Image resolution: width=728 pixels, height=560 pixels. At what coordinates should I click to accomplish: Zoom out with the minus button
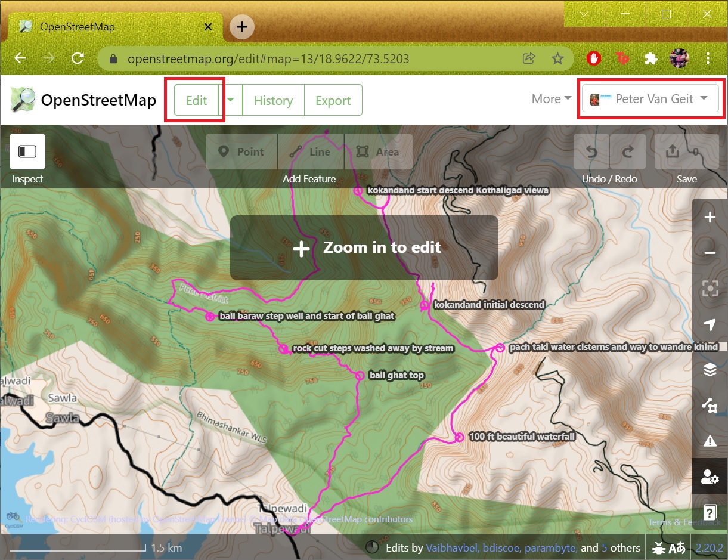710,253
